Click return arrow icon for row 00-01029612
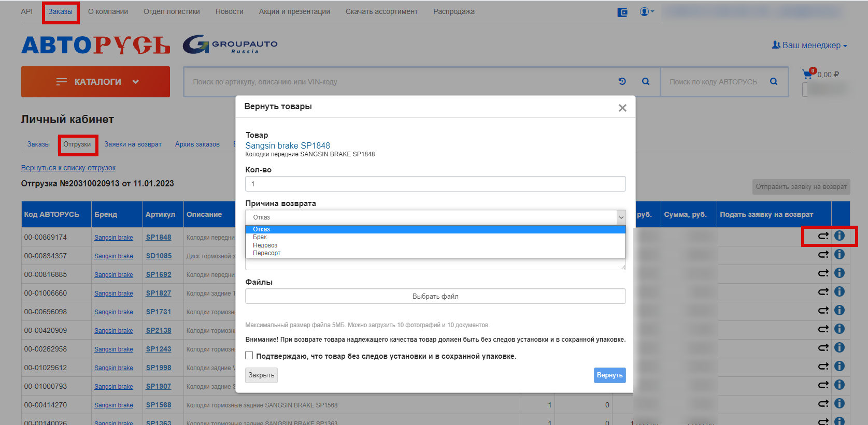This screenshot has width=868, height=425. tap(823, 367)
